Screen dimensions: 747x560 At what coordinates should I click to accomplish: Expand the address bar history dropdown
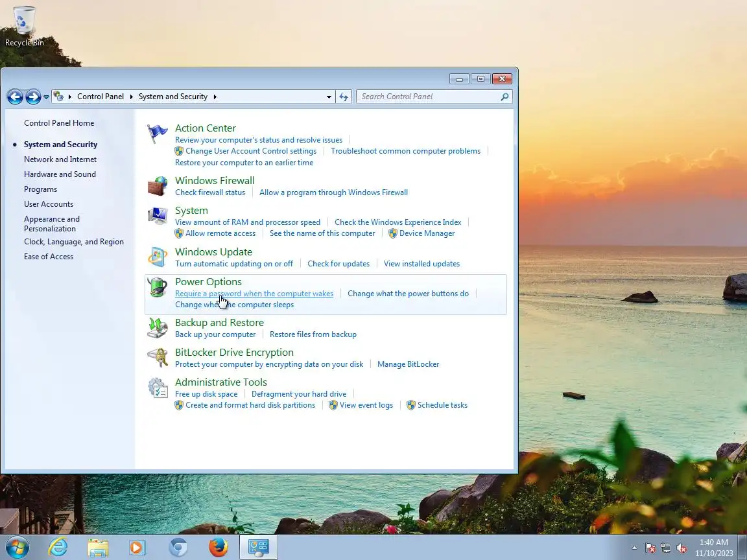(329, 97)
